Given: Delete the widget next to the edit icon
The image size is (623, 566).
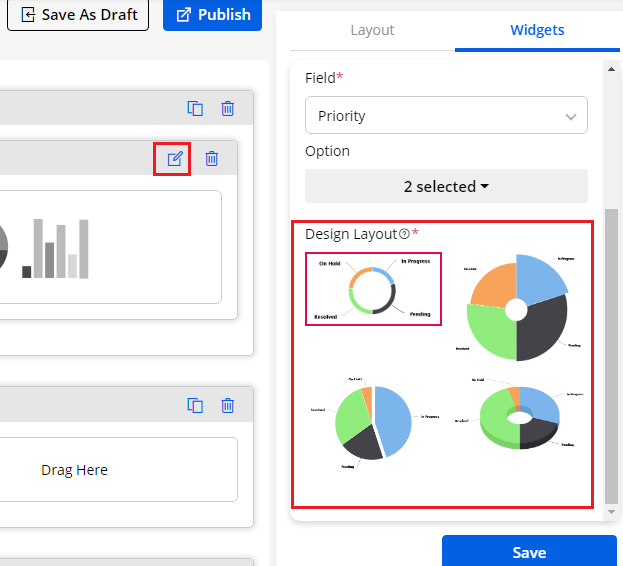Looking at the screenshot, I should coord(212,158).
